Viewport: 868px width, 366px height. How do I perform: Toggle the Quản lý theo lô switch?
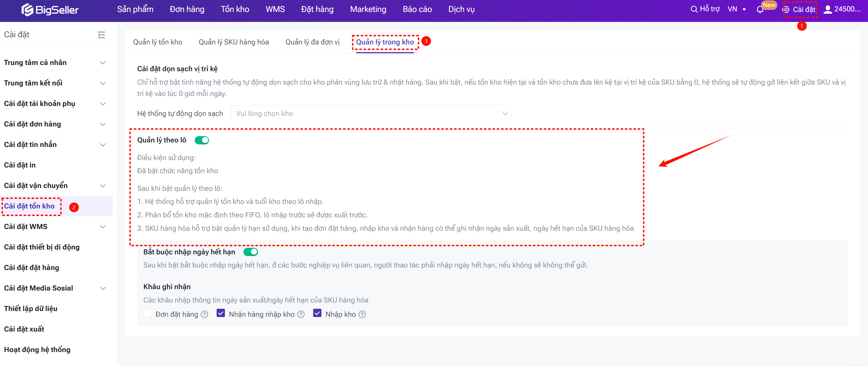click(x=202, y=140)
